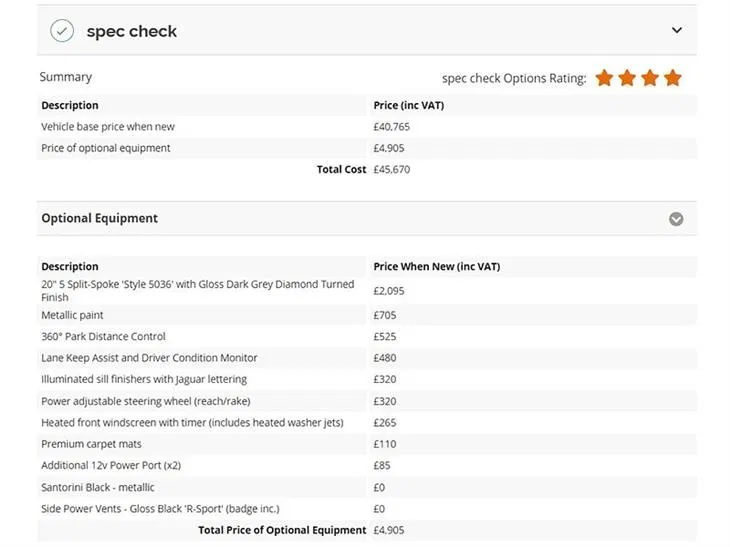Screen dimensions: 730x547
Task: Click the spec check heading text
Action: coord(132,32)
